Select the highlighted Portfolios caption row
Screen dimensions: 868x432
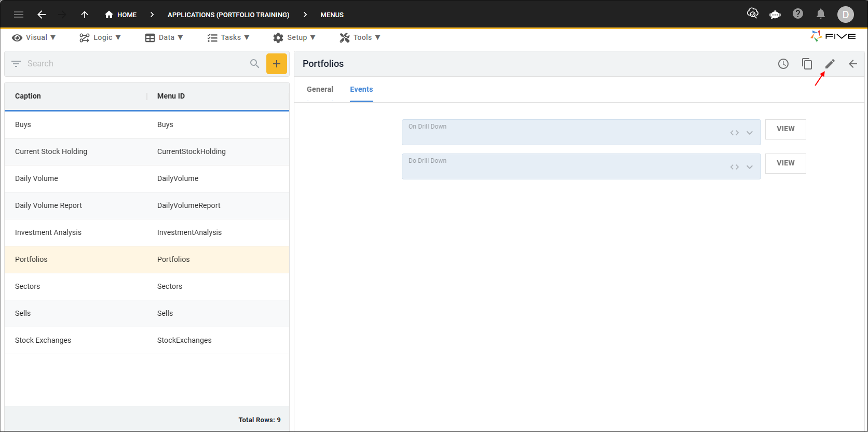coord(147,259)
